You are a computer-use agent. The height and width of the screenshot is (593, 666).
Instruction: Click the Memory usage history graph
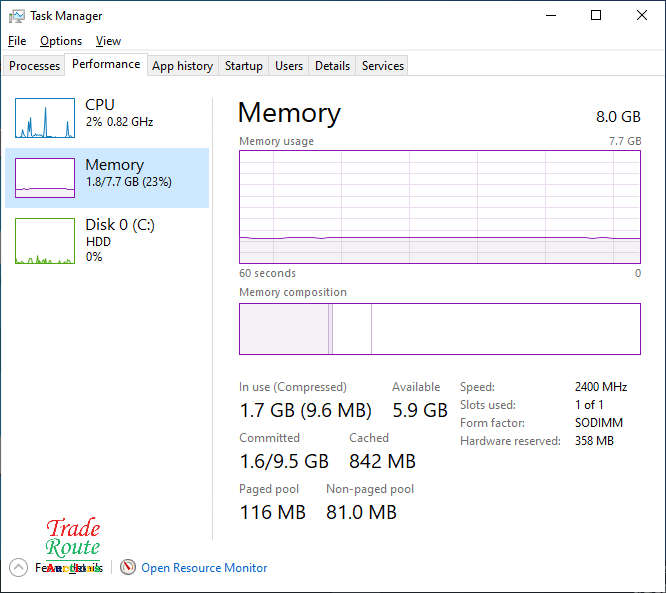pos(440,207)
